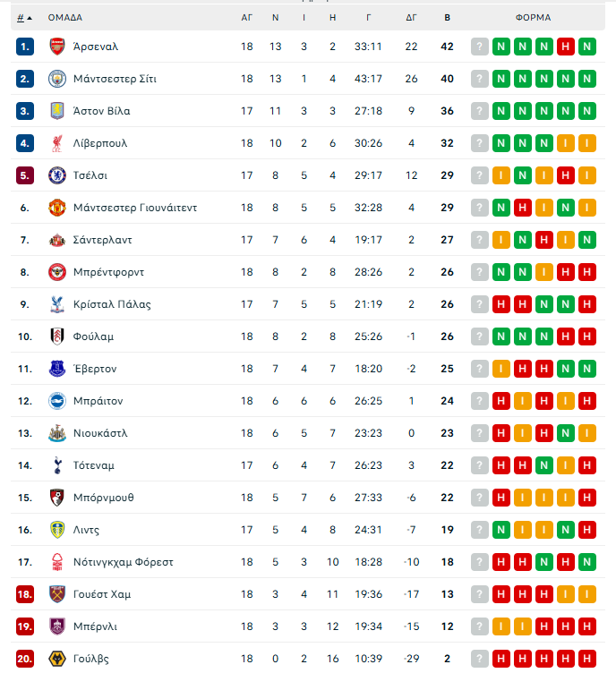Sort table by the ΟΜΑΔΑ header

click(x=64, y=17)
